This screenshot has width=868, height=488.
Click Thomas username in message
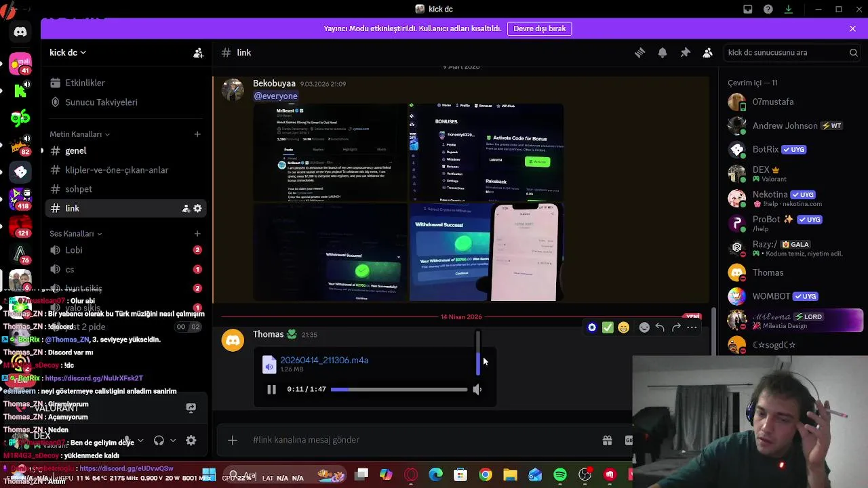click(x=268, y=334)
